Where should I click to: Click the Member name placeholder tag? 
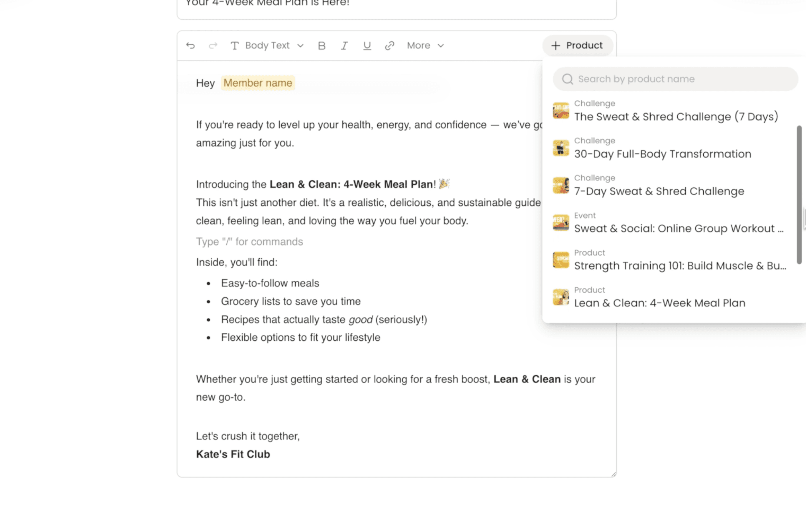click(258, 83)
